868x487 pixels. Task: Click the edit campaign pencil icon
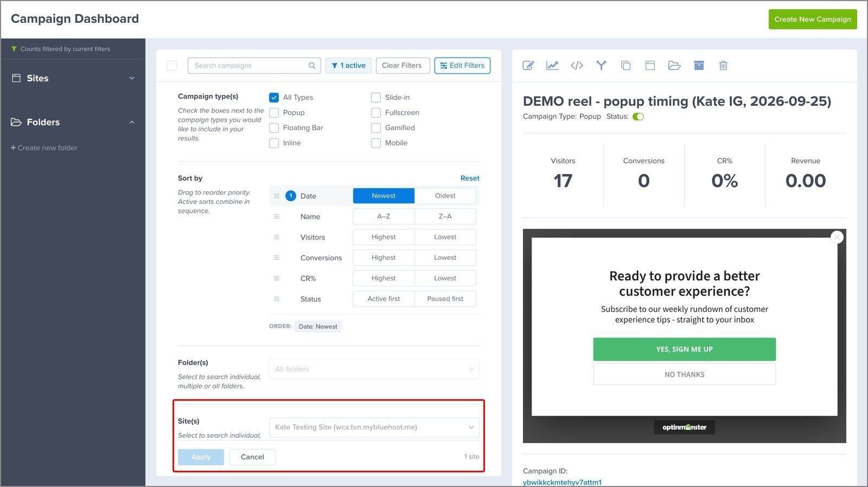coord(528,66)
